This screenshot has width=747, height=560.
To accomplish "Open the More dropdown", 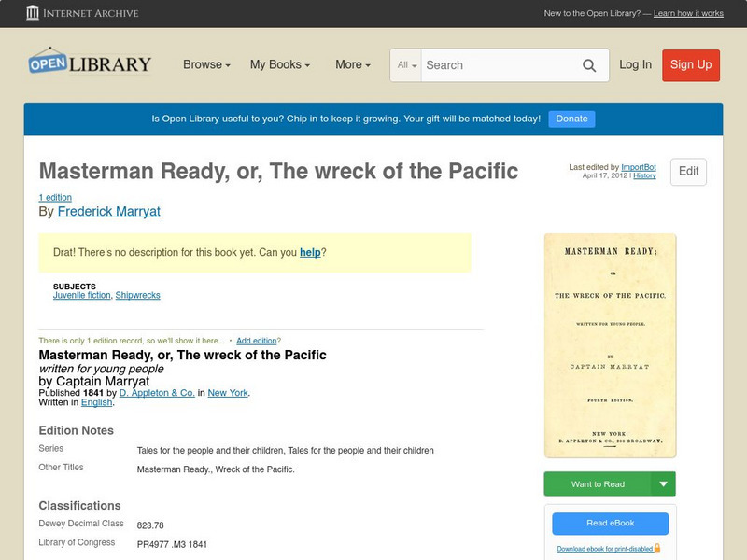I will click(351, 65).
